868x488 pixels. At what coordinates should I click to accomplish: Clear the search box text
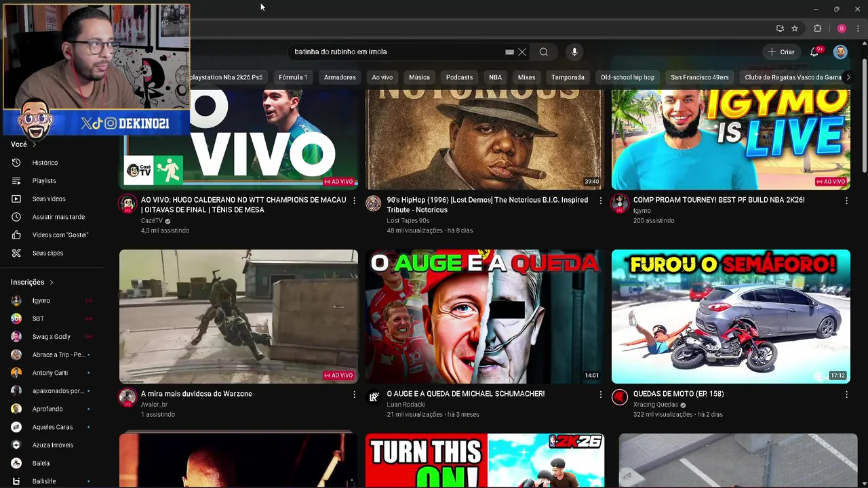click(x=522, y=52)
